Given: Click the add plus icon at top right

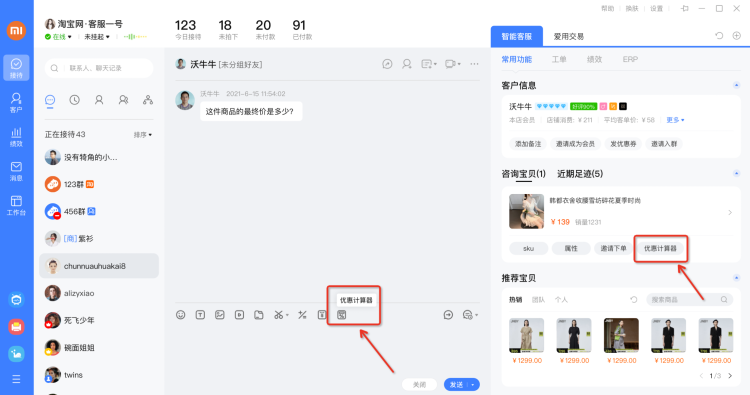Looking at the screenshot, I should coord(737,36).
